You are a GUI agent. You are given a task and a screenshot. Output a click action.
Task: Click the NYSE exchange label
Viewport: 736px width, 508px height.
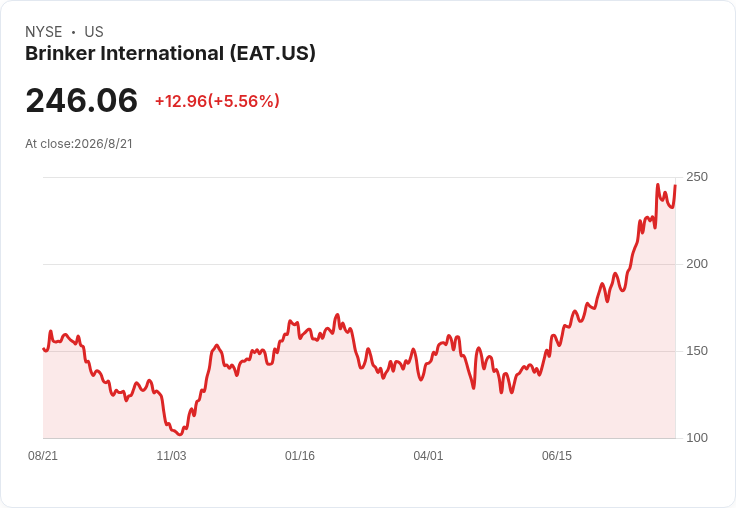point(44,32)
